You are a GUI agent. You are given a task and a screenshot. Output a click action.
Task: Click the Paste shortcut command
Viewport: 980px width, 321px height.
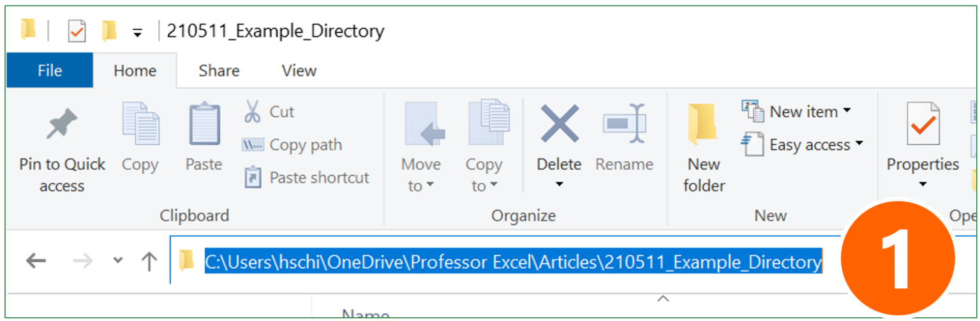[x=306, y=177]
